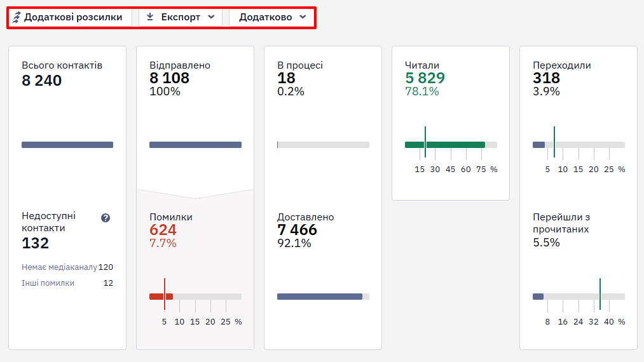The width and height of the screenshot is (644, 362).
Task: Select the В процесі value 18
Action: click(x=286, y=78)
